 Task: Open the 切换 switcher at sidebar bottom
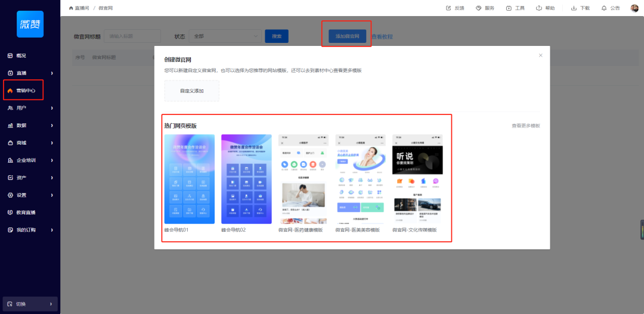click(30, 304)
